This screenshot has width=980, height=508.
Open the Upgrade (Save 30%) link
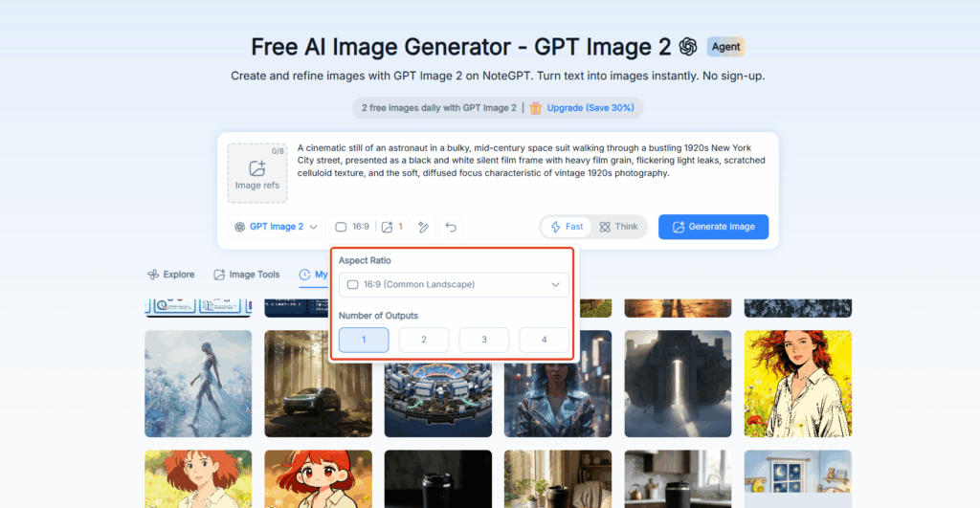pyautogui.click(x=590, y=108)
